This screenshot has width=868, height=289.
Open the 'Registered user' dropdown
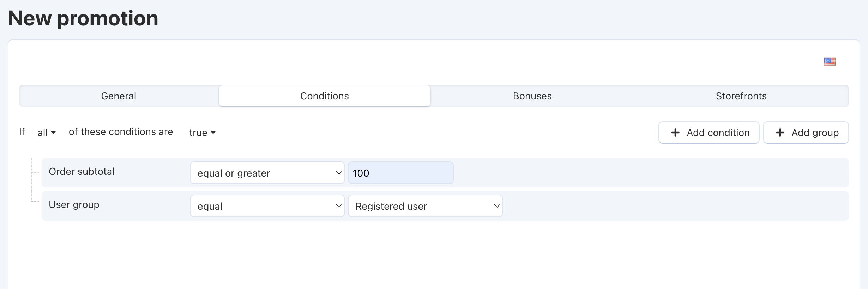(x=425, y=206)
